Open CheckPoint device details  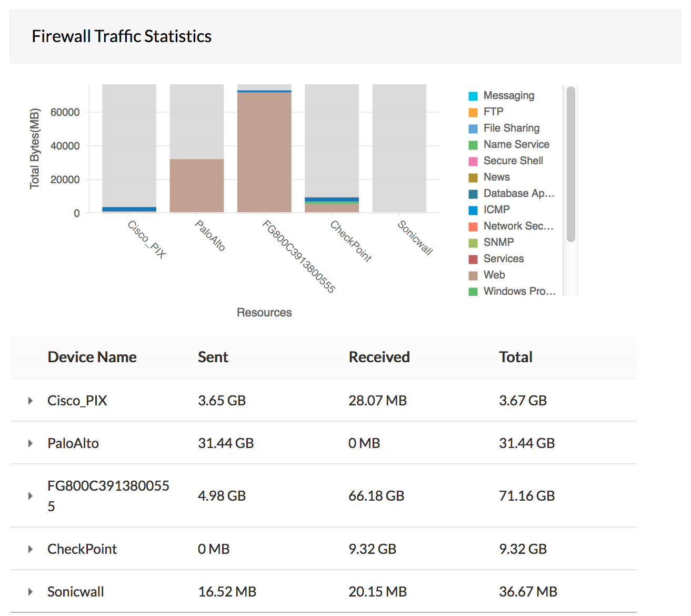30,549
